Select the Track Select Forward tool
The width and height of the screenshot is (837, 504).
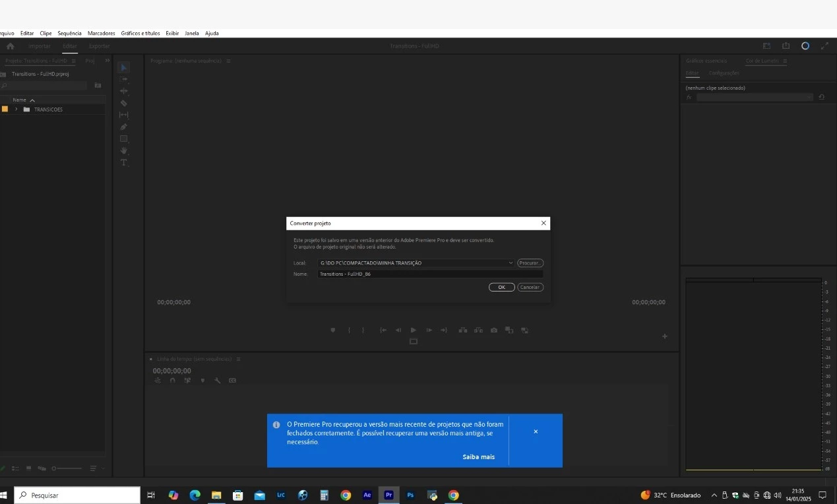(x=123, y=79)
